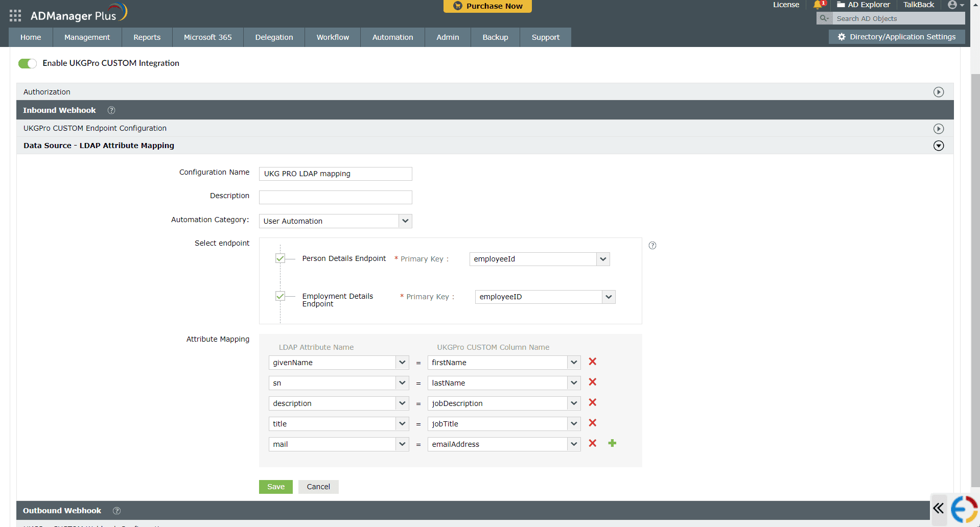Image resolution: width=980 pixels, height=527 pixels.
Task: Click the search magnifier icon
Action: coord(823,18)
